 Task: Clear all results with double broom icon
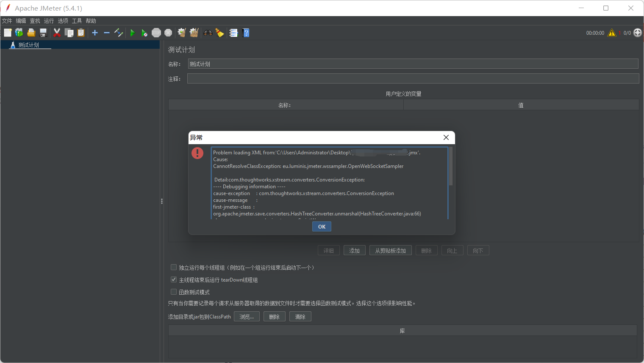coord(194,33)
